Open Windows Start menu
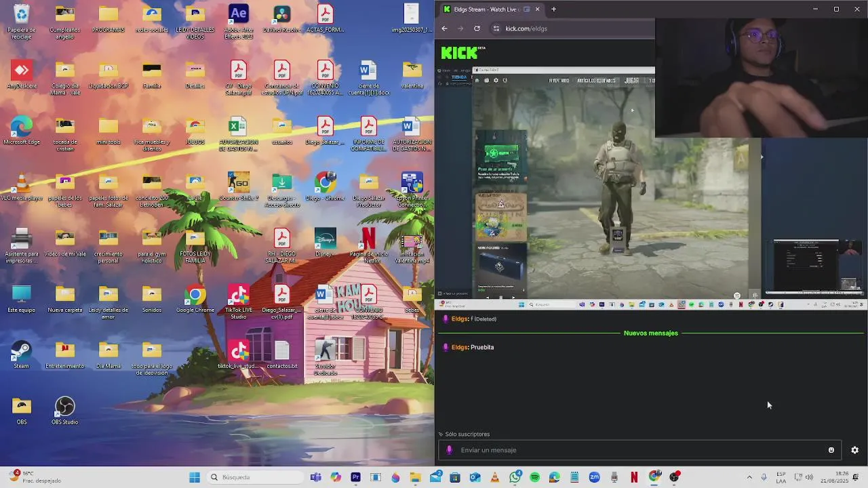 (195, 477)
